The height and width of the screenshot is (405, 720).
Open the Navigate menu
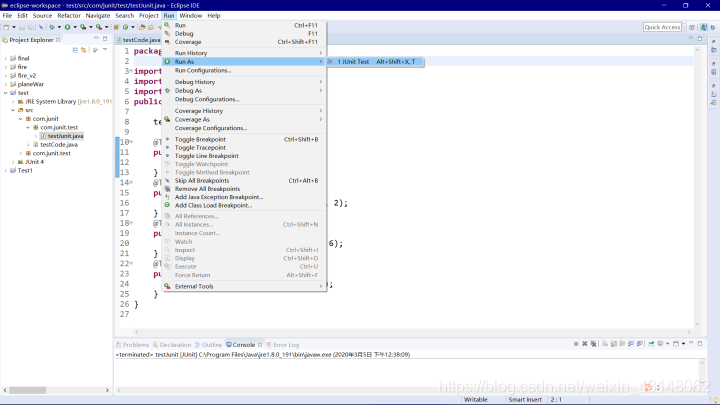coord(98,16)
